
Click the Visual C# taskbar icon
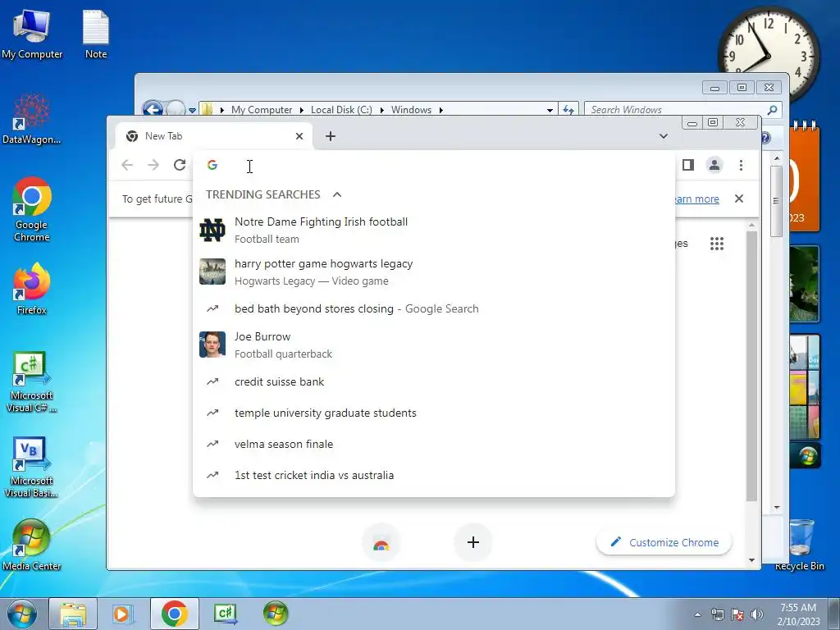(x=226, y=614)
